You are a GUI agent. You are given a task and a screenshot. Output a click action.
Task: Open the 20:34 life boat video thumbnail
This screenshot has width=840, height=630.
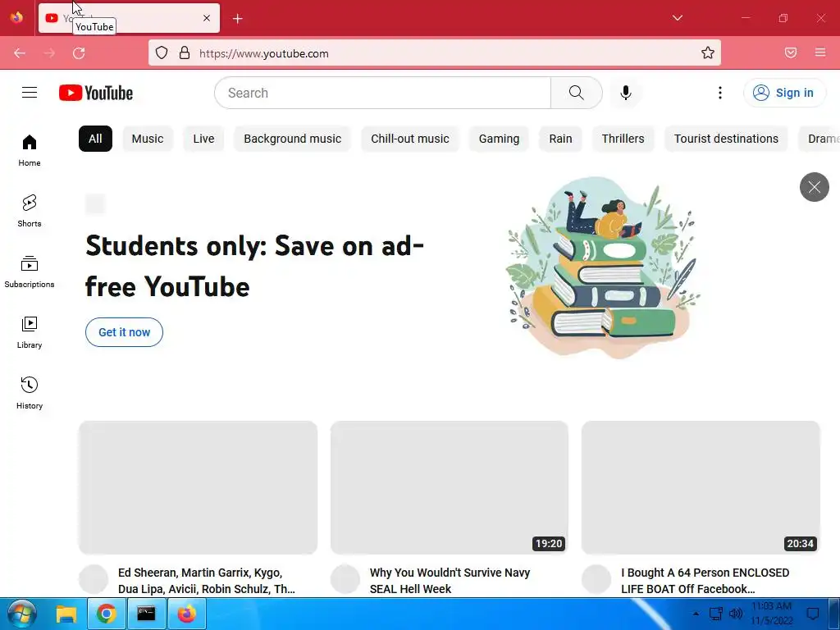pyautogui.click(x=701, y=487)
